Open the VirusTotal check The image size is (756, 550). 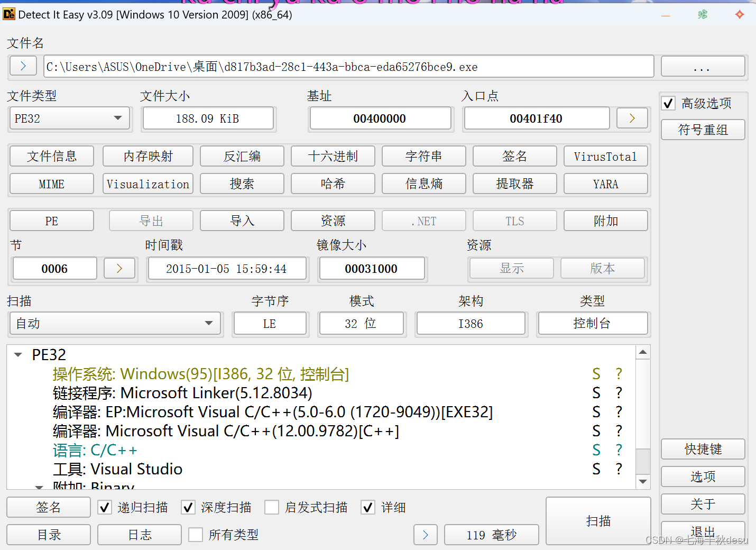[x=605, y=156]
